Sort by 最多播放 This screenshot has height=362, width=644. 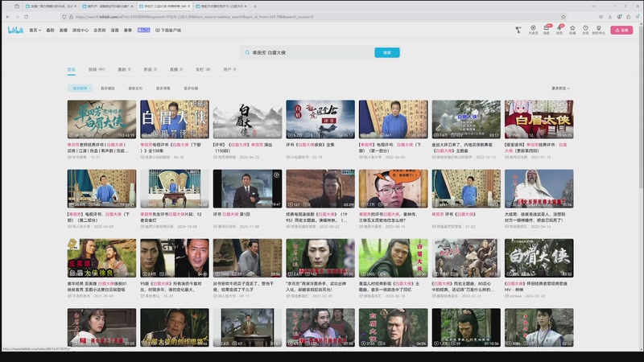[x=108, y=88]
